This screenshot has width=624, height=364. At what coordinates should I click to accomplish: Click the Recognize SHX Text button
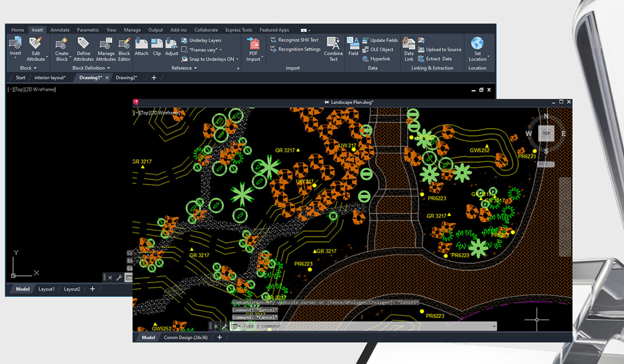pos(298,40)
